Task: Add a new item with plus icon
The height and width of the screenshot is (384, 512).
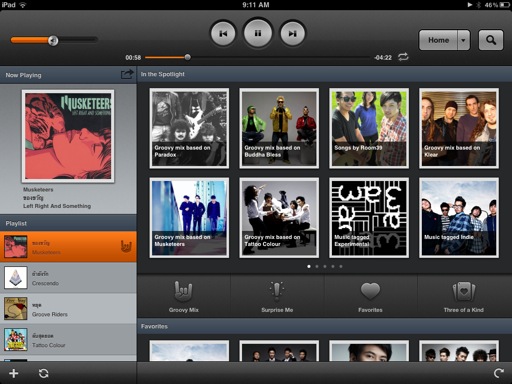Action: tap(14, 373)
